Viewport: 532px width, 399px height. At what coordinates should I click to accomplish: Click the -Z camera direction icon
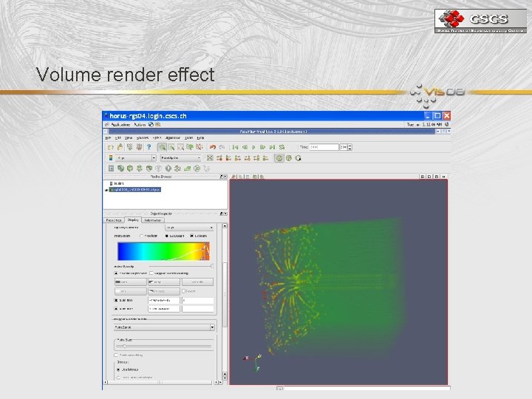[x=266, y=158]
